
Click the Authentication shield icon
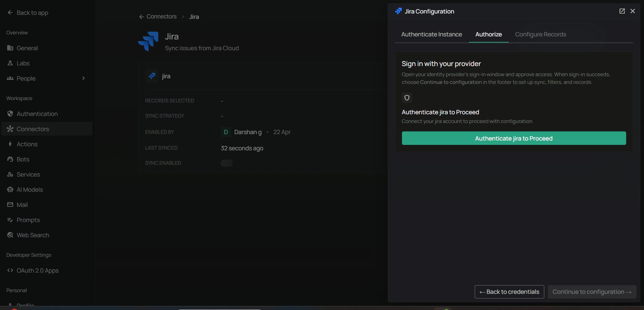point(10,114)
